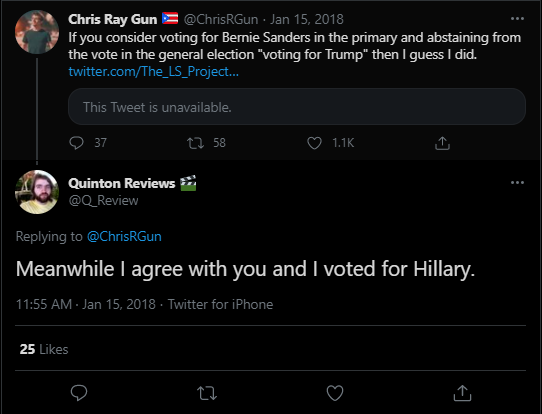Retweet Chris Ray Gun's tweet
This screenshot has height=414, width=542.
click(196, 143)
